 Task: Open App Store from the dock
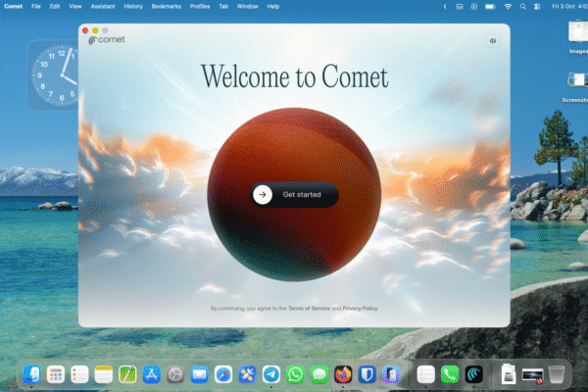(x=152, y=374)
